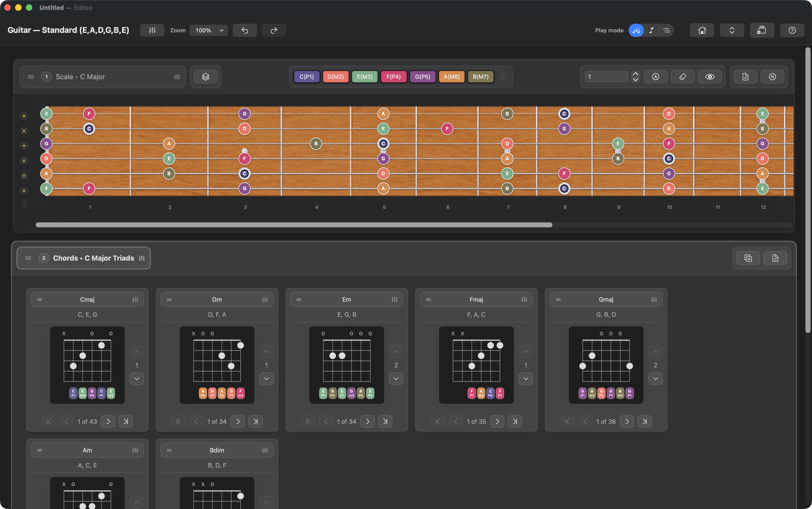
Task: Go to next Dm voicing
Action: click(x=238, y=421)
